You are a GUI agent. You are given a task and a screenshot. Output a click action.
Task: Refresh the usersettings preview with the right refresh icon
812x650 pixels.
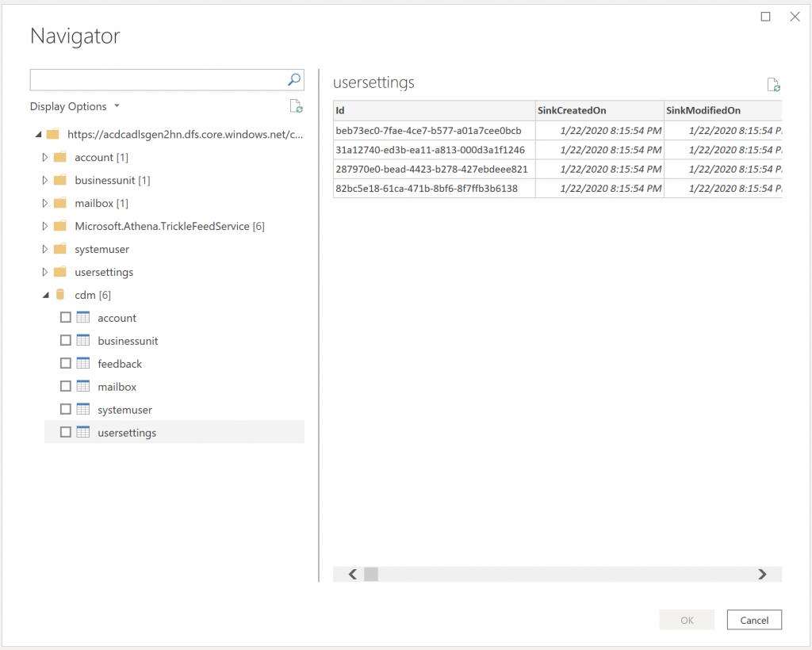[x=774, y=85]
